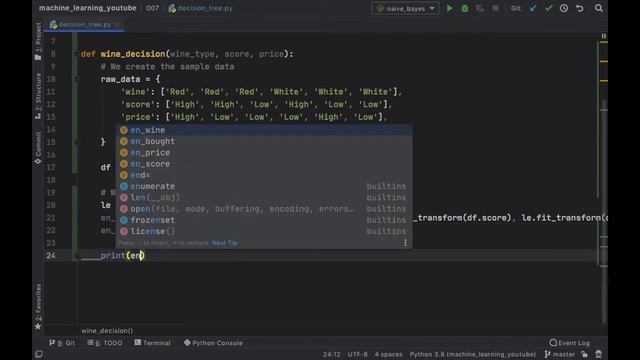Select open(file, mode...) completion suggestion
Image resolution: width=640 pixels, height=360 pixels.
click(264, 209)
